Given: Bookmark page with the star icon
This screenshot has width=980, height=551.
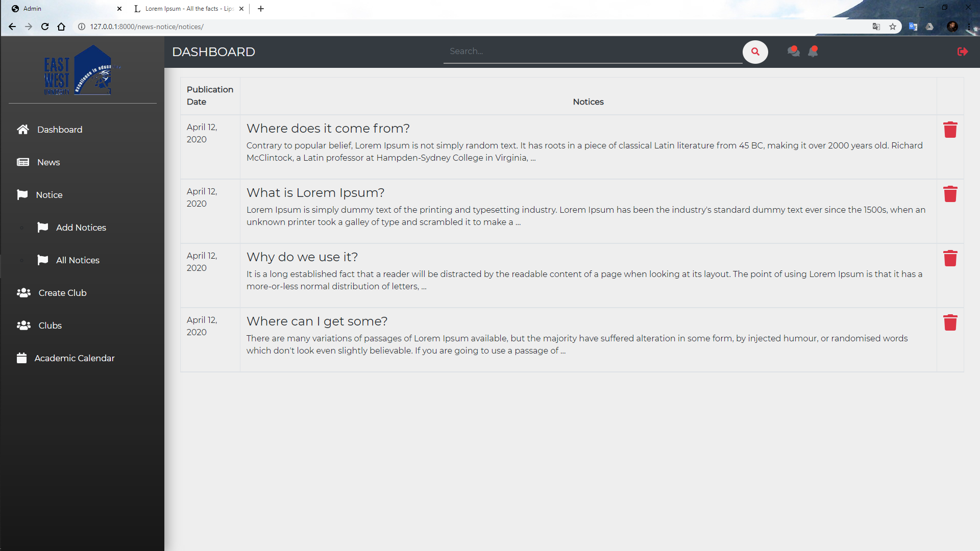Looking at the screenshot, I should click(x=893, y=27).
